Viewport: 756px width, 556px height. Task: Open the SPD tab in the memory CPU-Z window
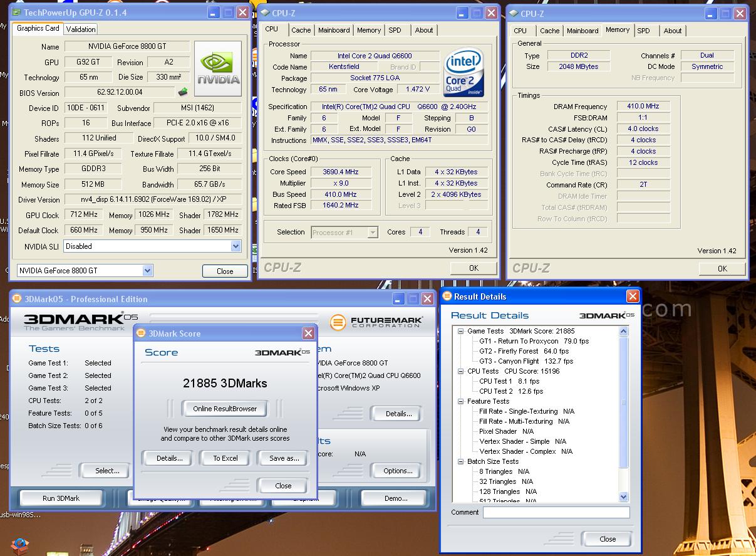pyautogui.click(x=643, y=31)
